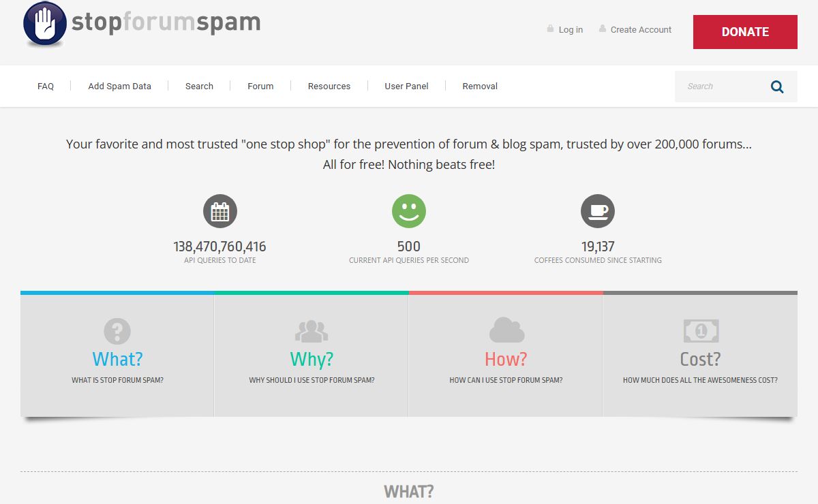Click the cloud icon in How card
This screenshot has width=818, height=504.
[506, 330]
